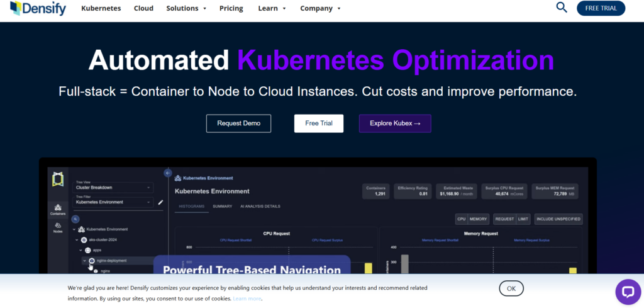The image size is (644, 308).
Task: Click the CPU Request chart title
Action: [277, 234]
